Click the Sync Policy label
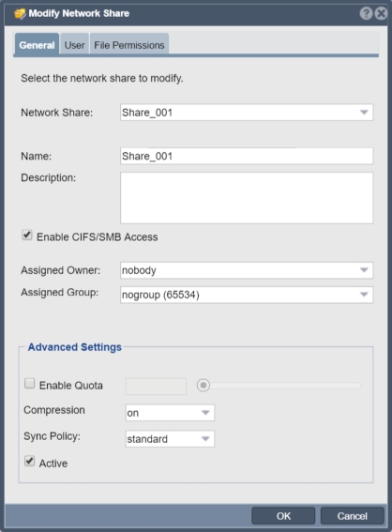 coord(52,436)
